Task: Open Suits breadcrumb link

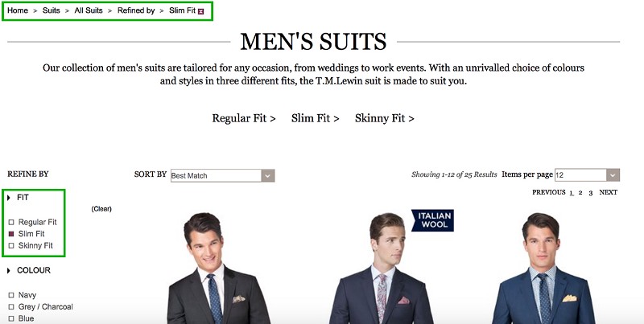Action: (x=51, y=11)
